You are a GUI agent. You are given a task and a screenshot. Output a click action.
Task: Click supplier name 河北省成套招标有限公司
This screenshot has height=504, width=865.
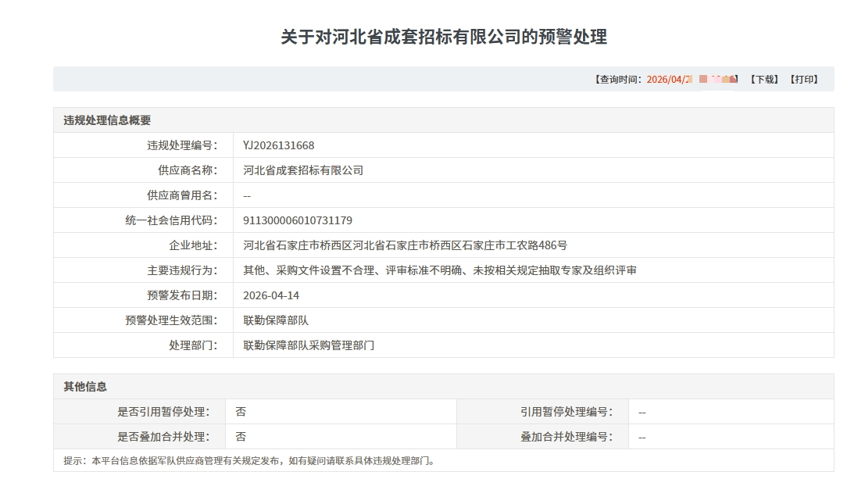305,170
